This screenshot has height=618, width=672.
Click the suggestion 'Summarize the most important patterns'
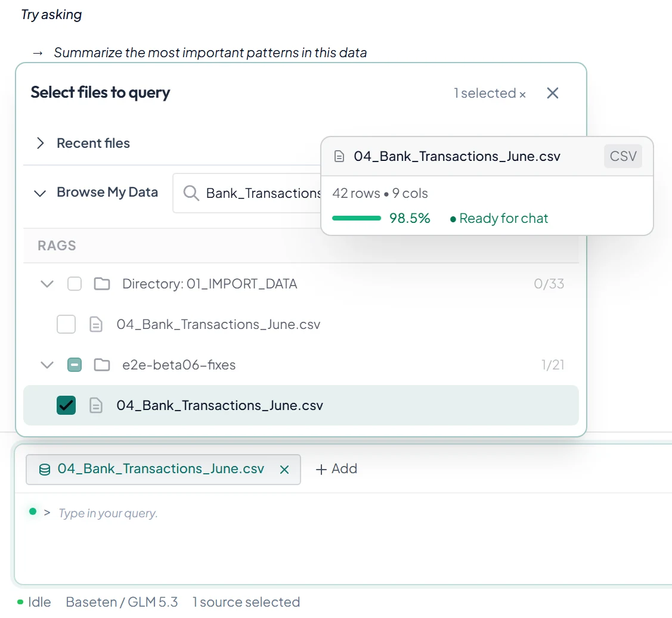click(x=210, y=52)
